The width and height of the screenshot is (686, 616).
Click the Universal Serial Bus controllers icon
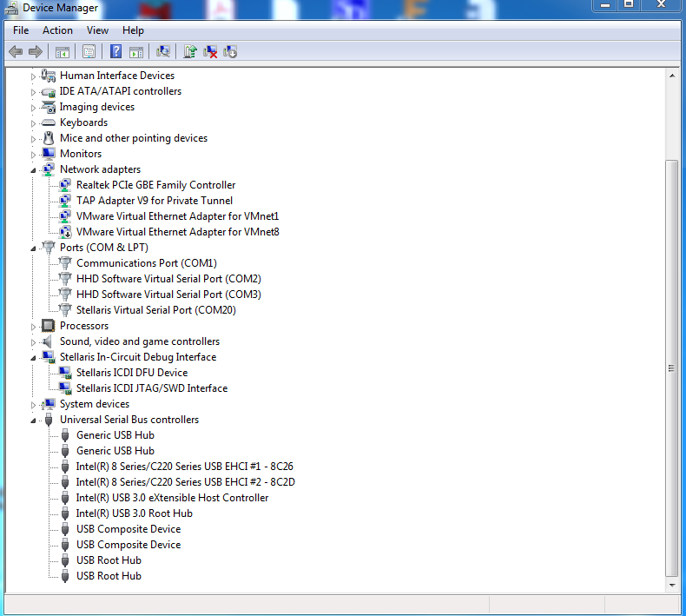[49, 420]
